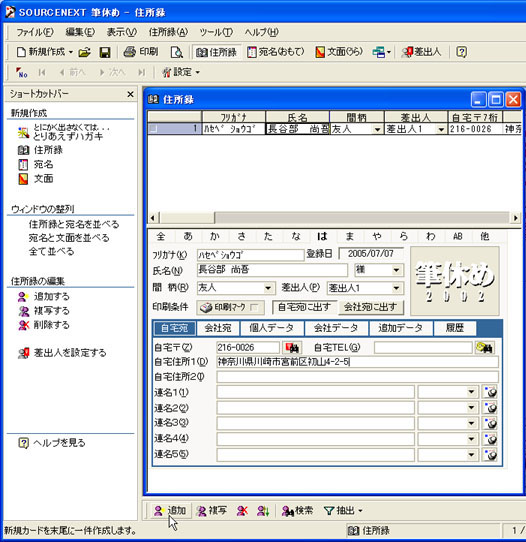Switch to the 会社データ tab
The image size is (526, 542).
(336, 328)
